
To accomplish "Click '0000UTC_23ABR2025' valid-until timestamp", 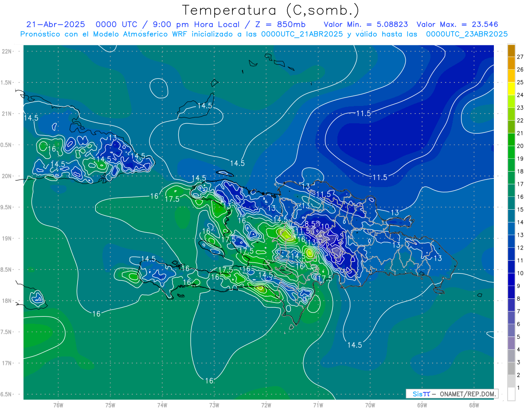I will [x=467, y=34].
